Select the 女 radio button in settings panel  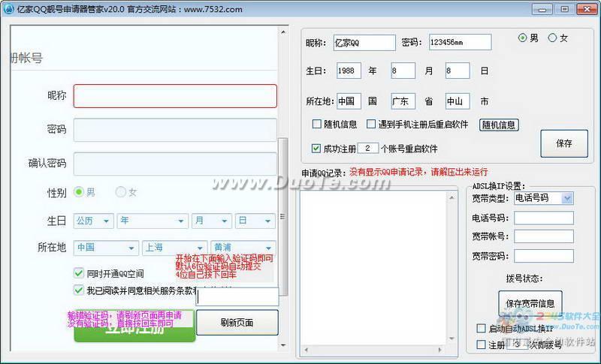(x=552, y=38)
